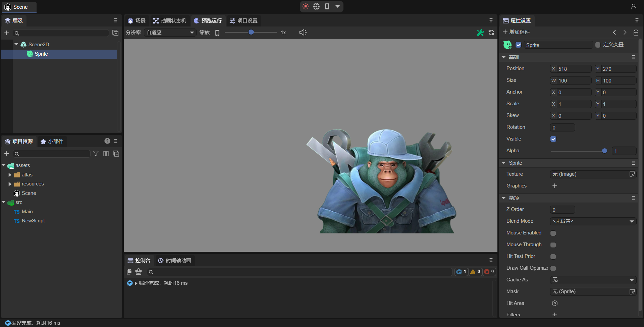Viewport: 644px width, 327px height.
Task: Expand the atlas folder
Action: coord(10,175)
